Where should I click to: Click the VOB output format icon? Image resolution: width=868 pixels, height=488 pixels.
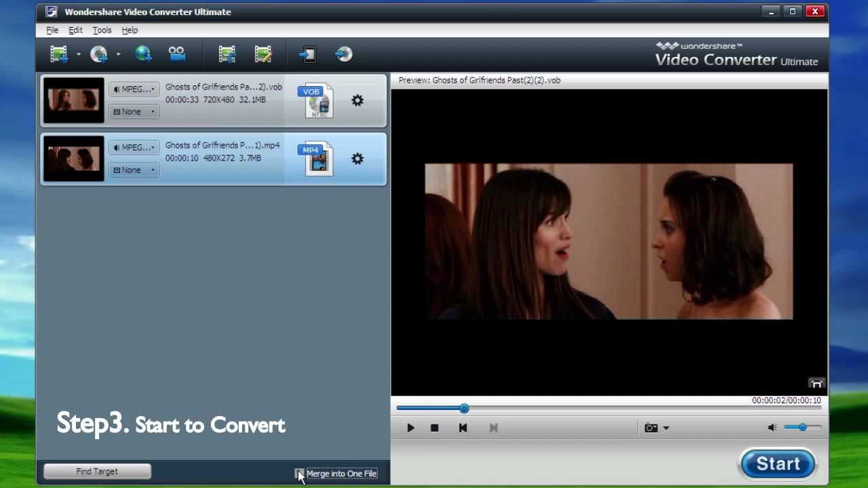pos(316,101)
